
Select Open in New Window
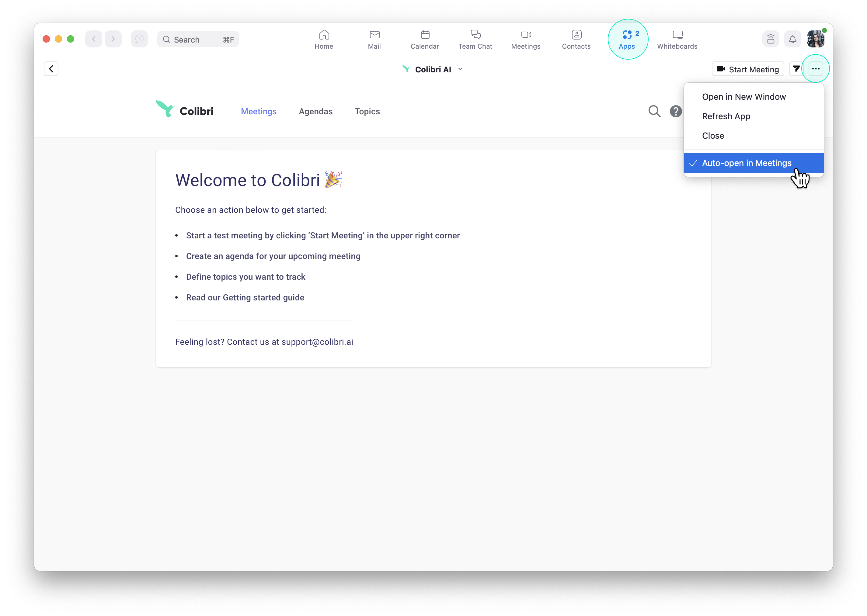pyautogui.click(x=743, y=97)
